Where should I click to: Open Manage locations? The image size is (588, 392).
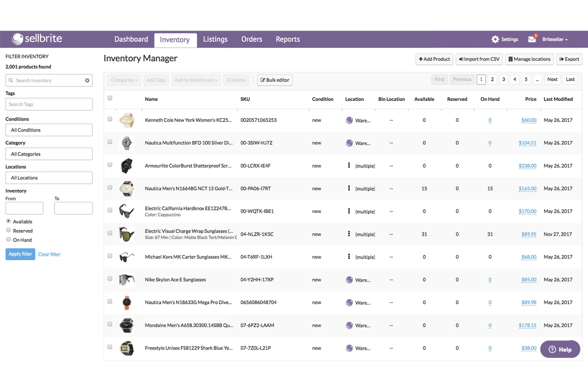(x=530, y=59)
